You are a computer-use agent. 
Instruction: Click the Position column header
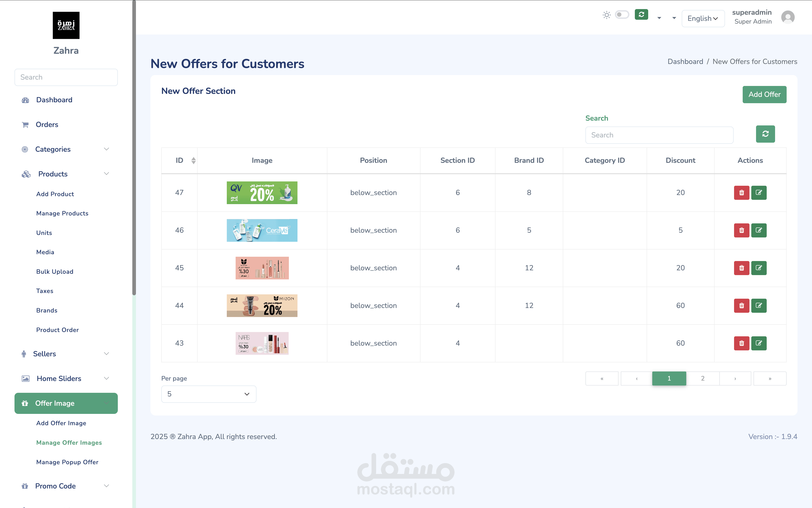click(x=373, y=161)
